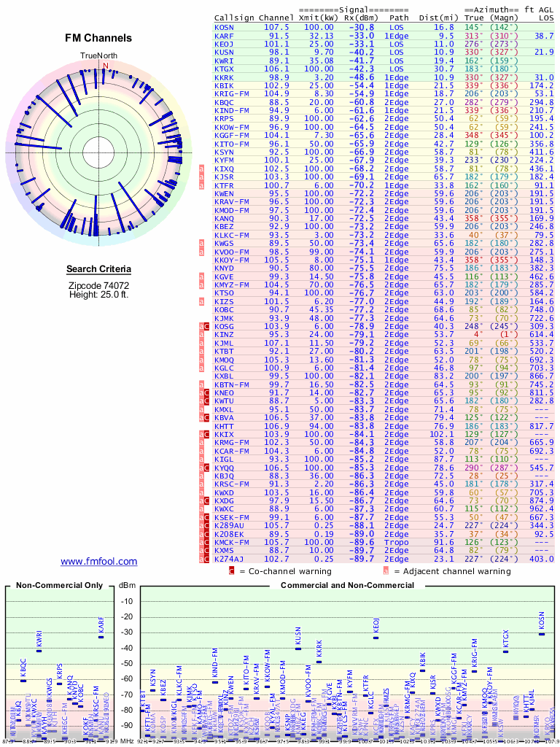Screen dimensions: 560x747
Task: Click the dBm axis label
Action: [127, 585]
